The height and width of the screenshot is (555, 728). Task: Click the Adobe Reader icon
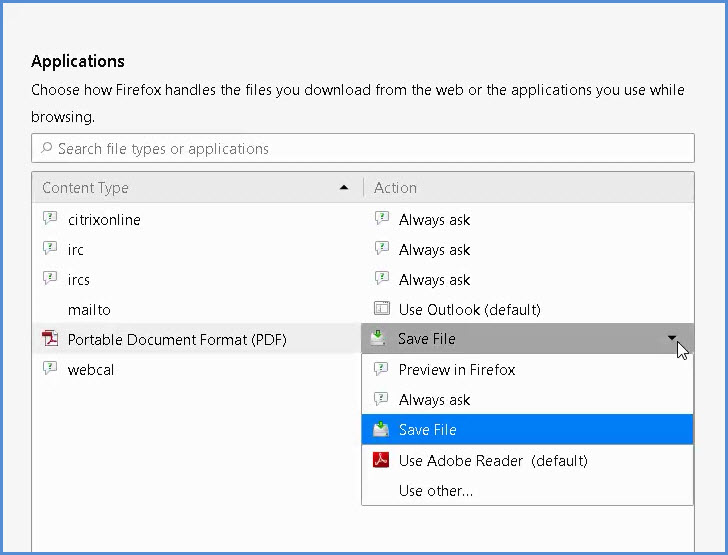pyautogui.click(x=381, y=460)
